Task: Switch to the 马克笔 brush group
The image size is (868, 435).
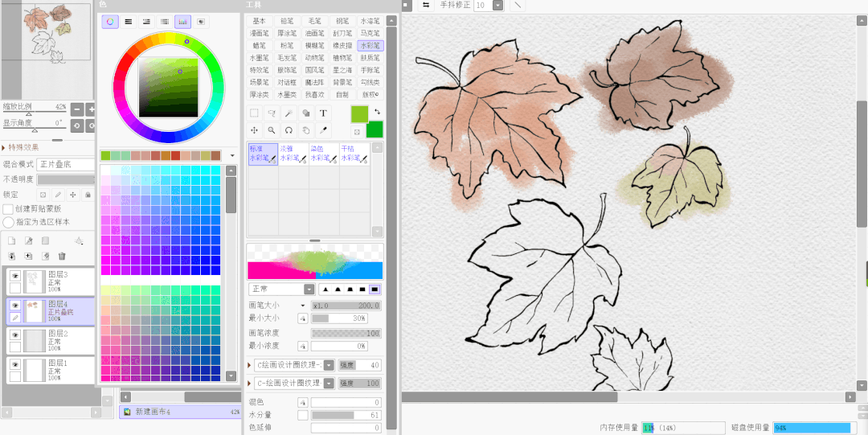Action: (370, 33)
